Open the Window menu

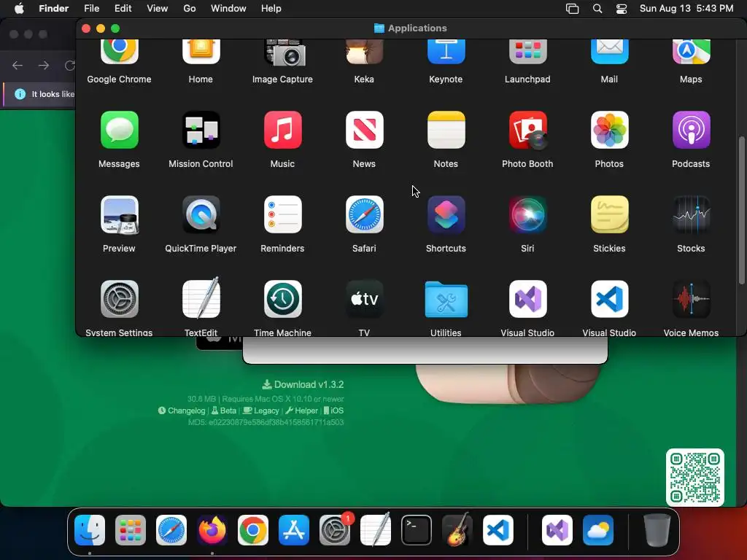(x=228, y=9)
